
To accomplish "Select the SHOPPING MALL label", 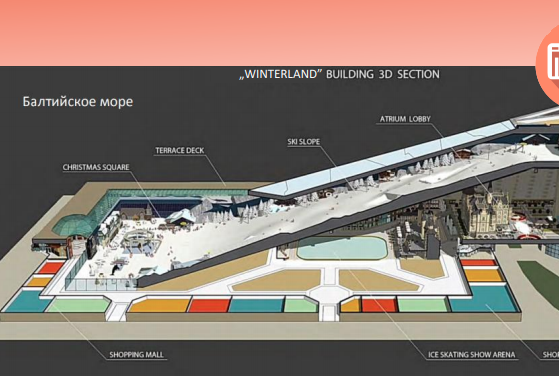I will (136, 355).
